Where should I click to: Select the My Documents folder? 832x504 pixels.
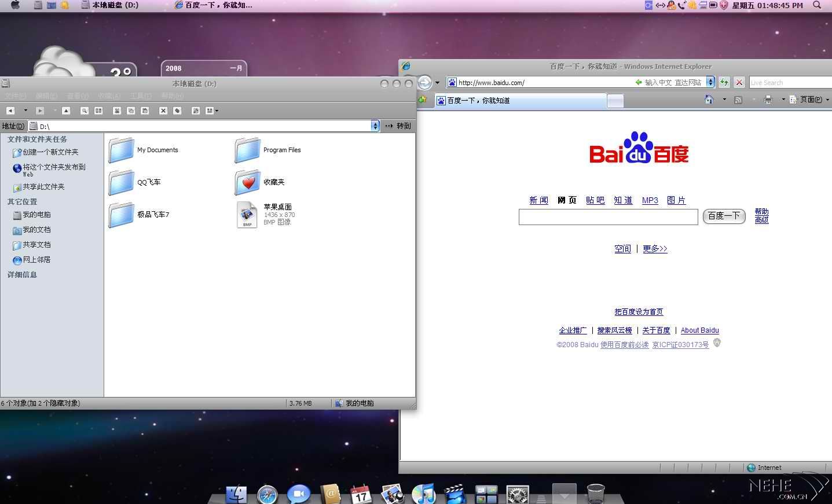point(144,150)
